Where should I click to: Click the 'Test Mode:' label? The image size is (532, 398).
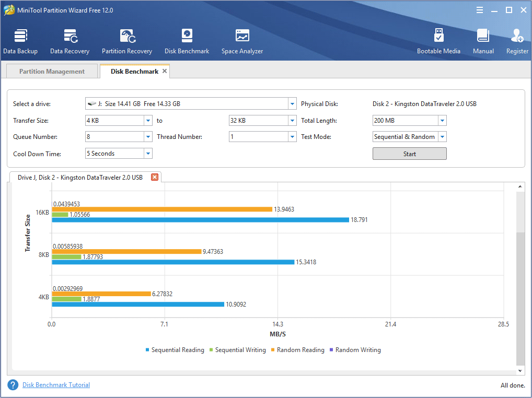point(316,137)
